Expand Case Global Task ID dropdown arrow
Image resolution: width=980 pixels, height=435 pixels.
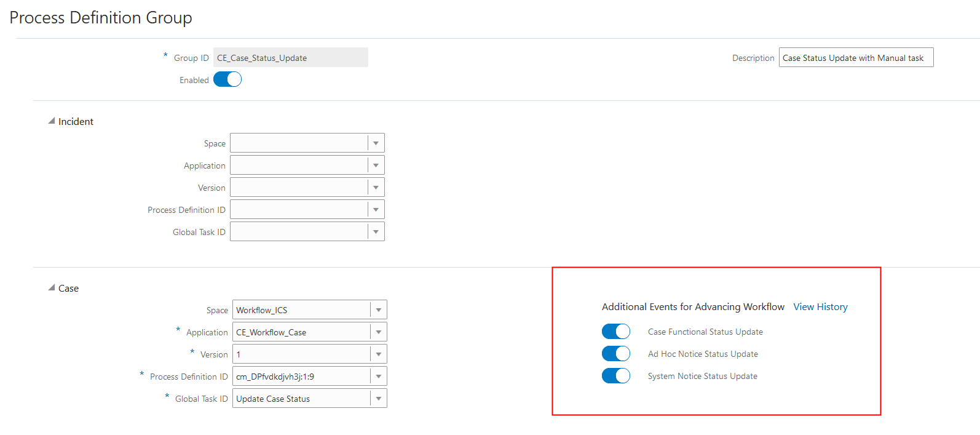(x=378, y=399)
